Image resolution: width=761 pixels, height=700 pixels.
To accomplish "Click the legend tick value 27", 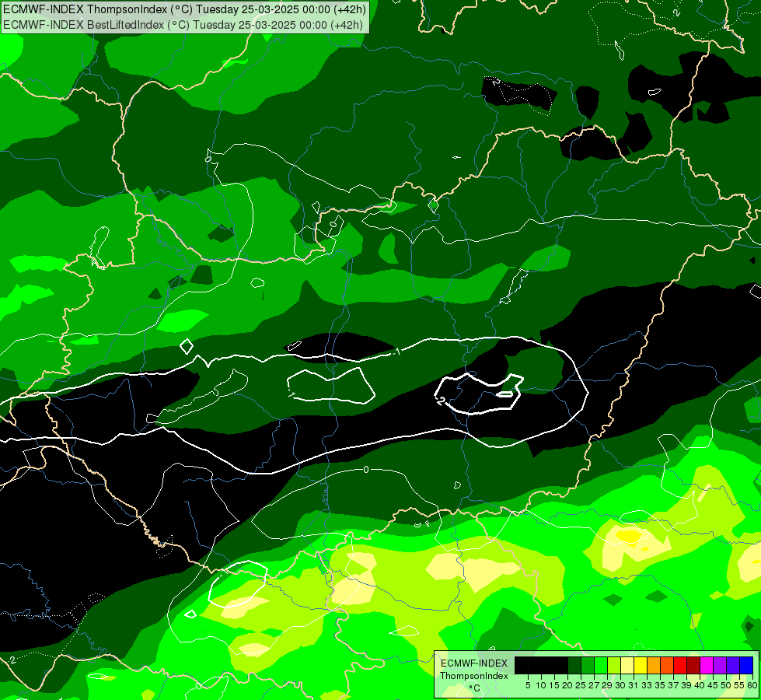I will [594, 685].
